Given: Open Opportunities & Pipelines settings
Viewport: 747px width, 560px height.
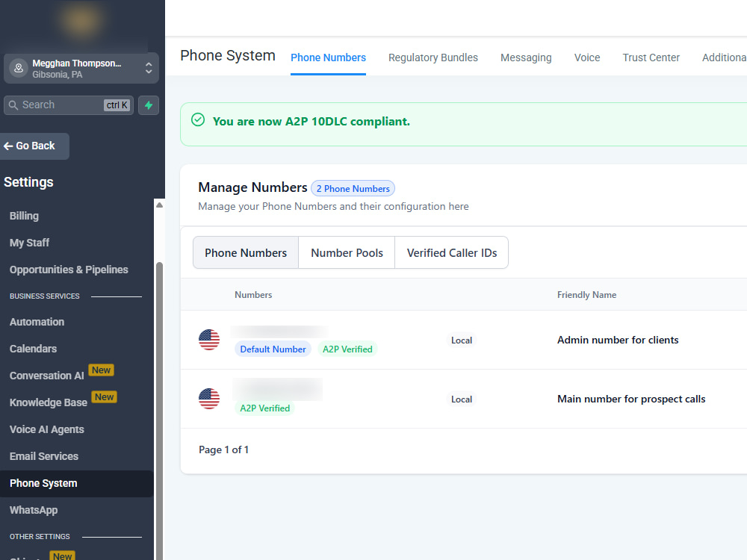Looking at the screenshot, I should [69, 270].
